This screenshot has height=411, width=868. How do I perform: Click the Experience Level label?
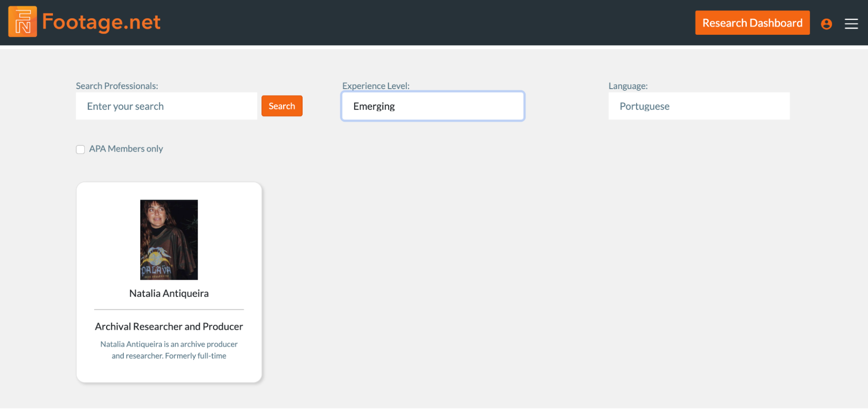[x=376, y=86]
